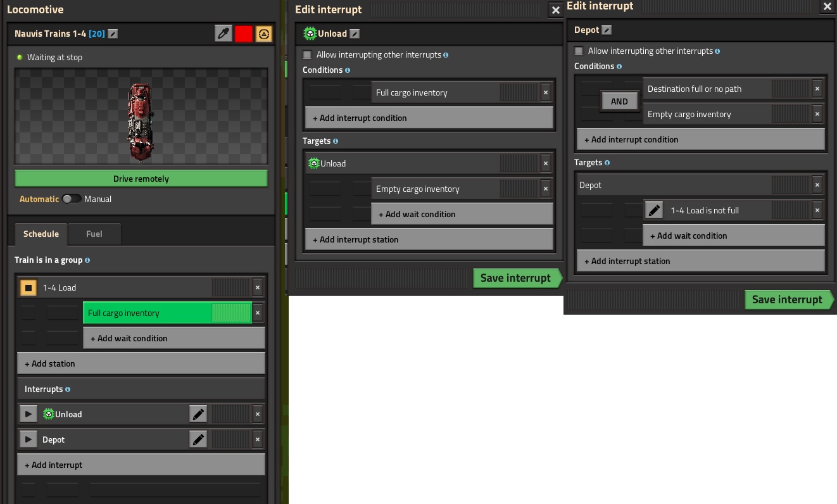The width and height of the screenshot is (837, 504).
Task: Toggle the Automatic/Manual switch
Action: [x=72, y=199]
